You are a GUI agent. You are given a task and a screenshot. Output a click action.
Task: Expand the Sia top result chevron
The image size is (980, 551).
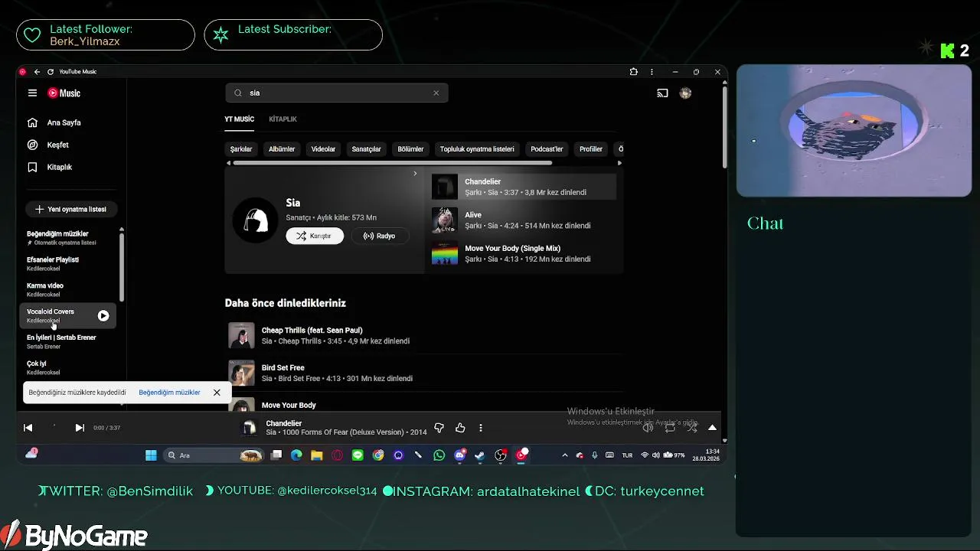[x=415, y=174]
